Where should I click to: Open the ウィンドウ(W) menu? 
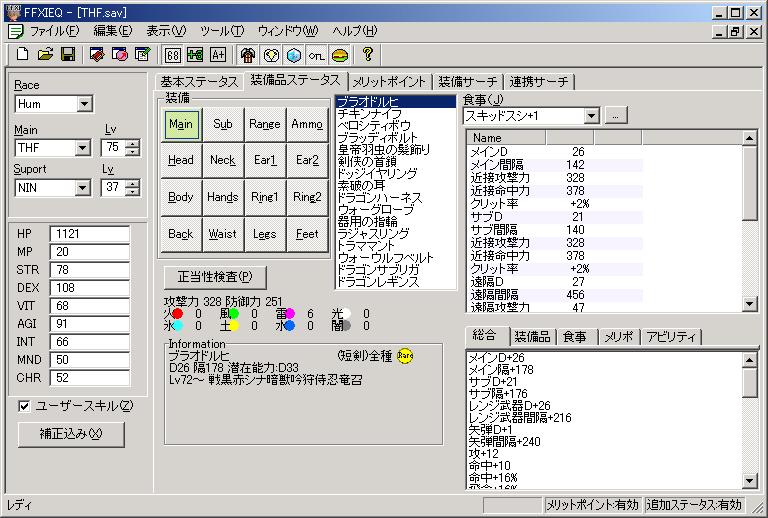[x=288, y=31]
